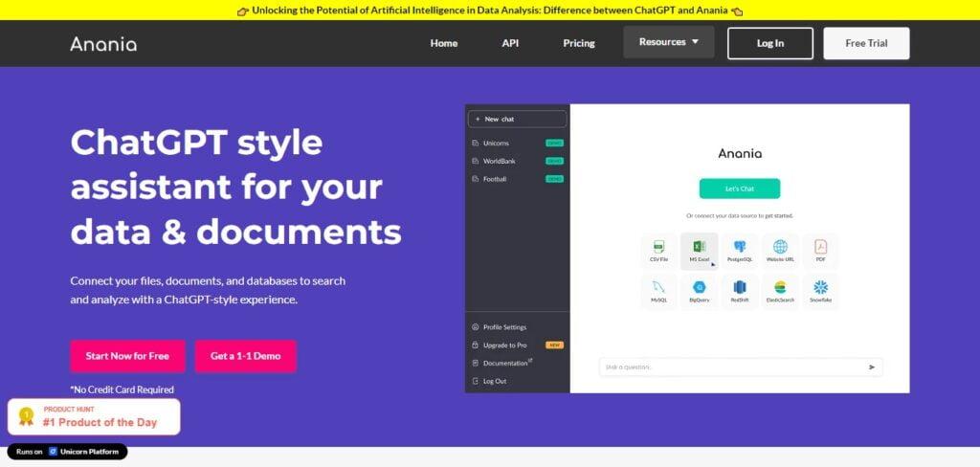Click the Football chat file icon
The image size is (980, 467).
(475, 179)
